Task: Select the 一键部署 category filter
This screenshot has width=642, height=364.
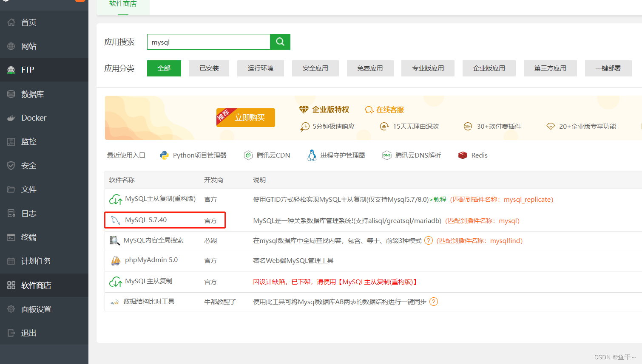Action: click(608, 68)
